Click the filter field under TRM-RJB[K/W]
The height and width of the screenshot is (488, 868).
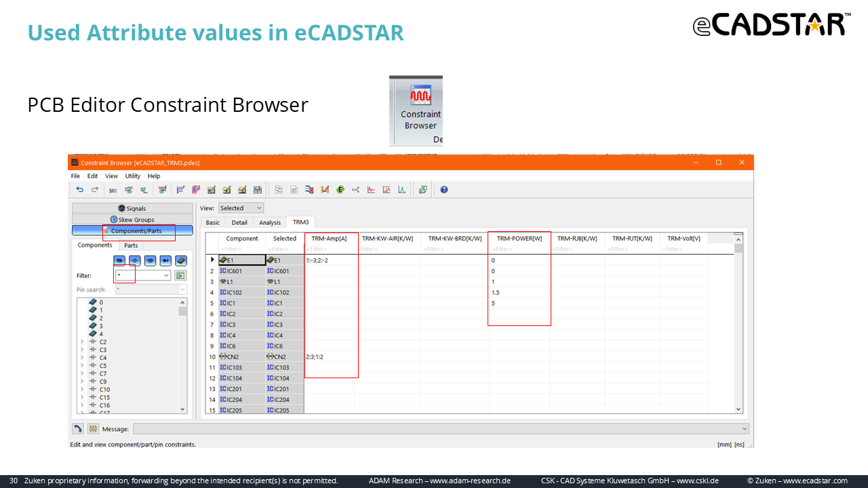click(x=577, y=249)
